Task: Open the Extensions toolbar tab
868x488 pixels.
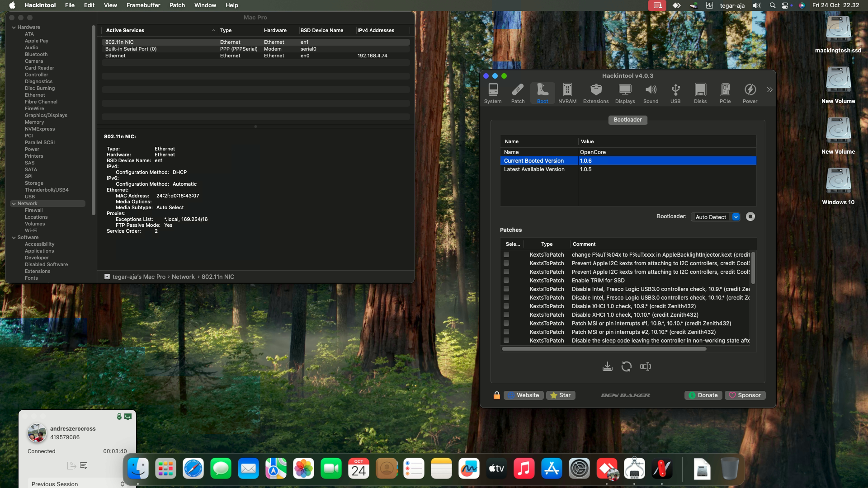Action: pos(596,94)
